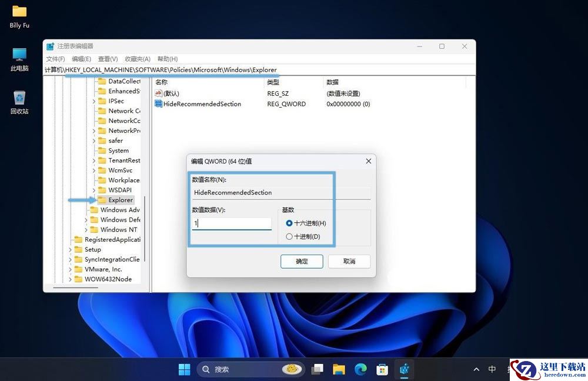Expand the WSDAPI tree node
Image resolution: width=588 pixels, height=381 pixels.
point(93,190)
